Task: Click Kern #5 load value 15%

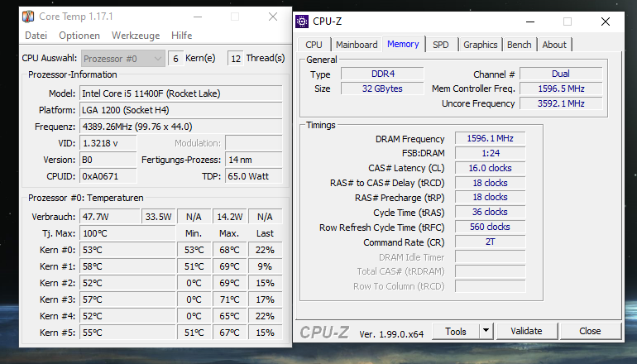Action: (266, 333)
